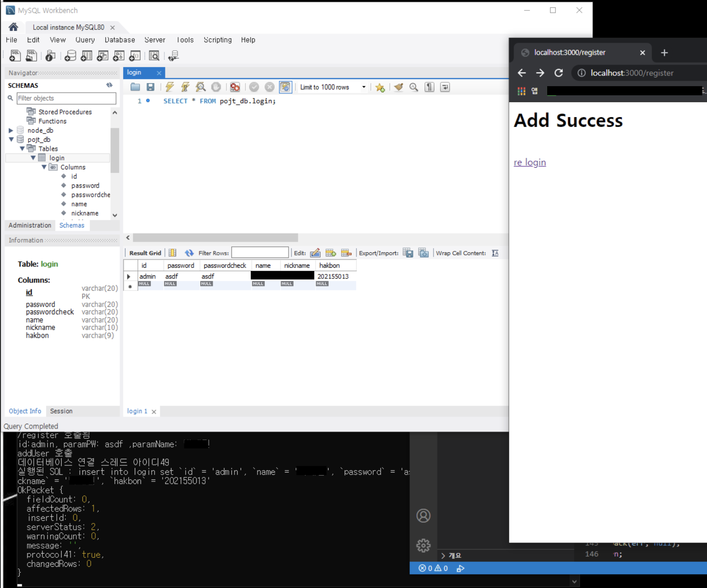This screenshot has height=588, width=707.
Task: Toggle continue-on-error execution icon
Action: click(235, 87)
